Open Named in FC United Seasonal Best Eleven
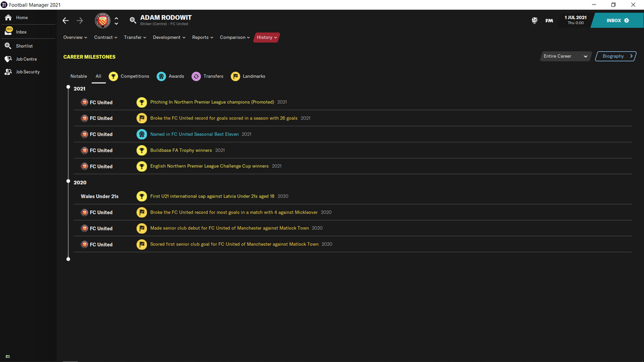The height and width of the screenshot is (362, 644). pyautogui.click(x=194, y=134)
